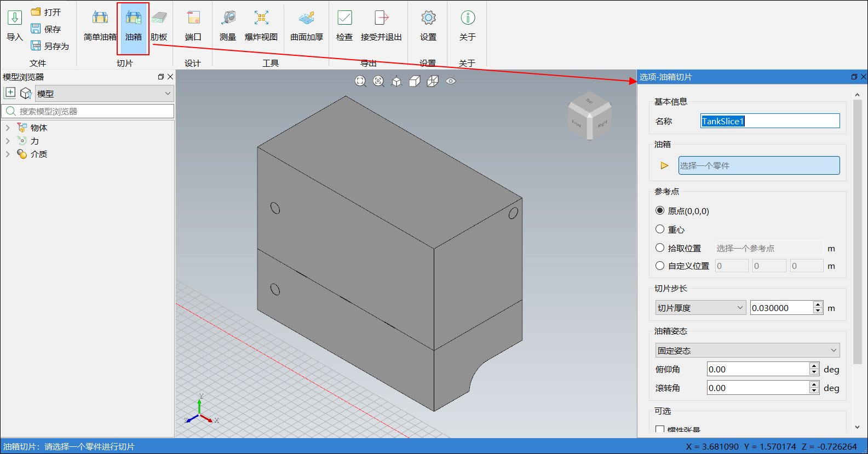Image resolution: width=868 pixels, height=454 pixels.
Task: Click the zoom-to-selection magnifier icon in viewport
Action: point(378,81)
